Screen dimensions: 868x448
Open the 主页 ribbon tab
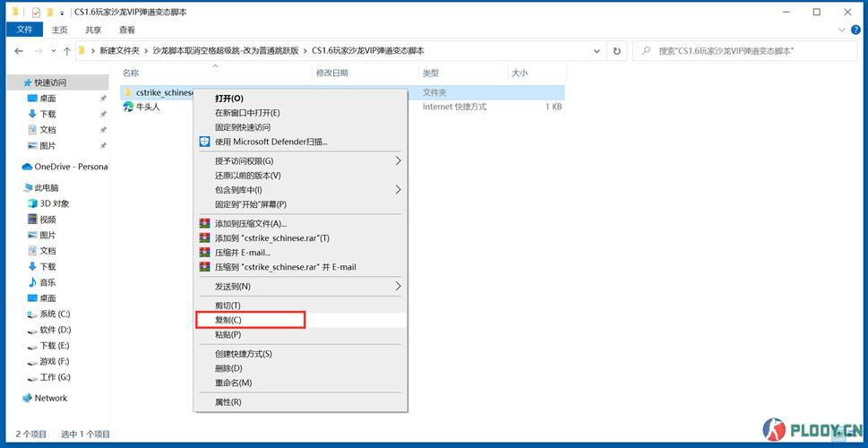coord(59,30)
